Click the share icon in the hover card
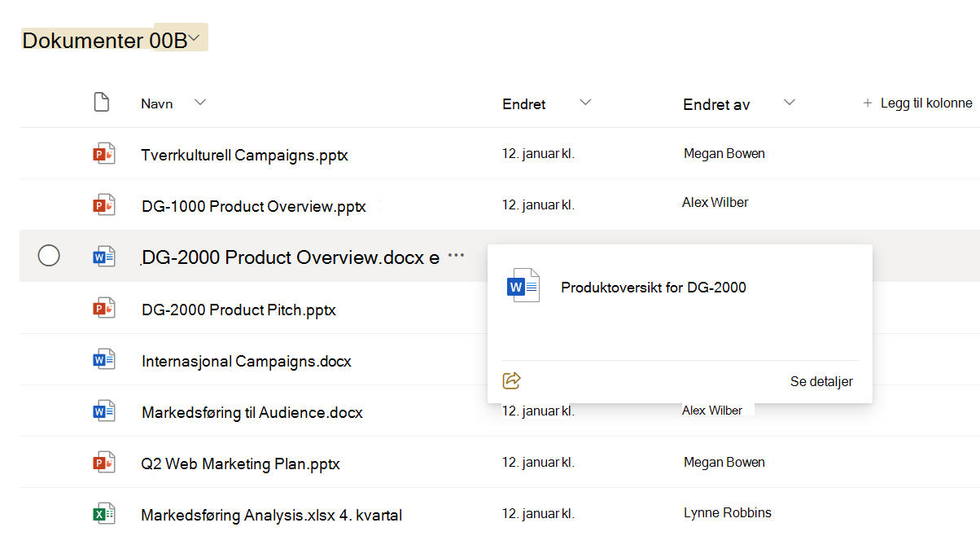The height and width of the screenshot is (536, 980). click(x=512, y=380)
